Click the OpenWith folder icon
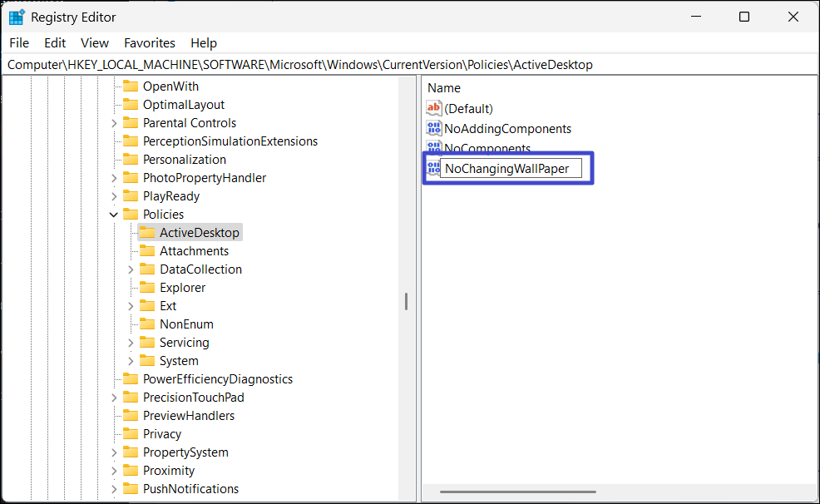 (131, 86)
